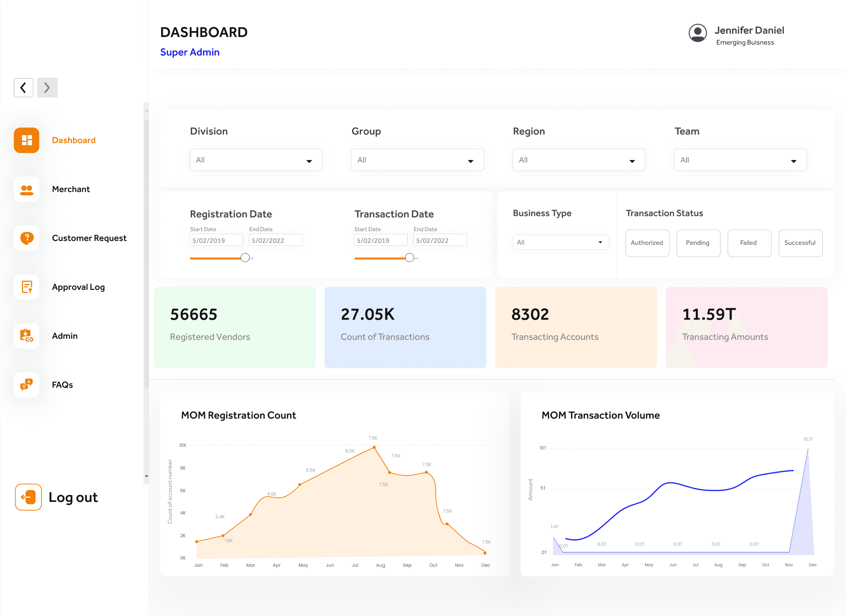
Task: Expand the Group dropdown
Action: pos(417,160)
